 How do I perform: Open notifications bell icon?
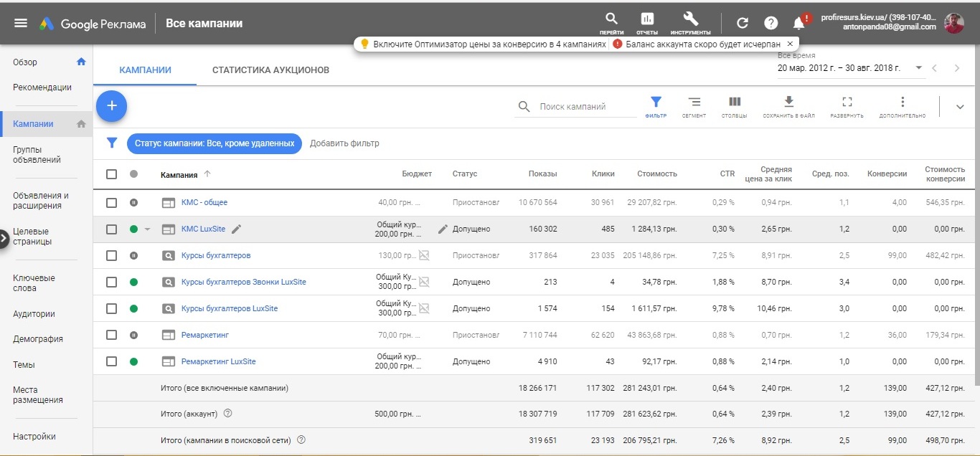click(799, 23)
